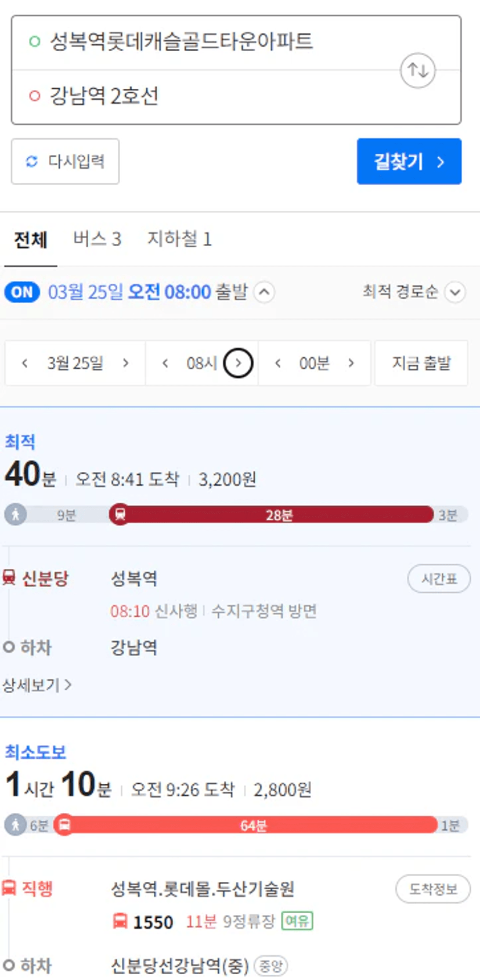Advance hour with arrow after 08시
Screen dimensions: 480x980
tap(239, 363)
